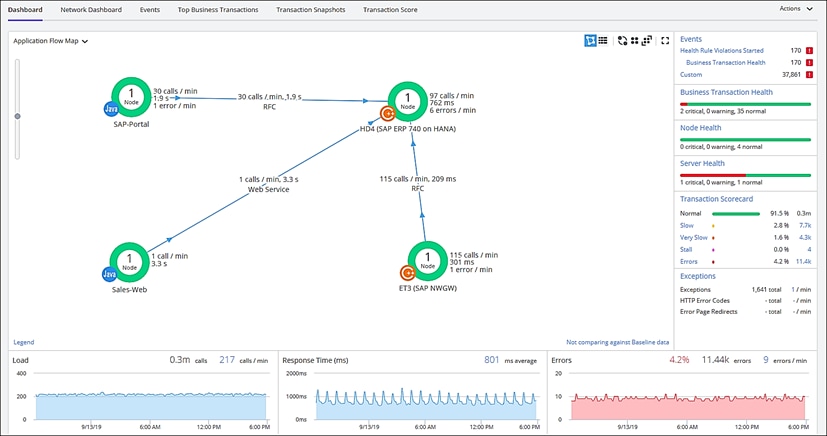
Task: Open the Network Dashboard tab
Action: tap(91, 9)
